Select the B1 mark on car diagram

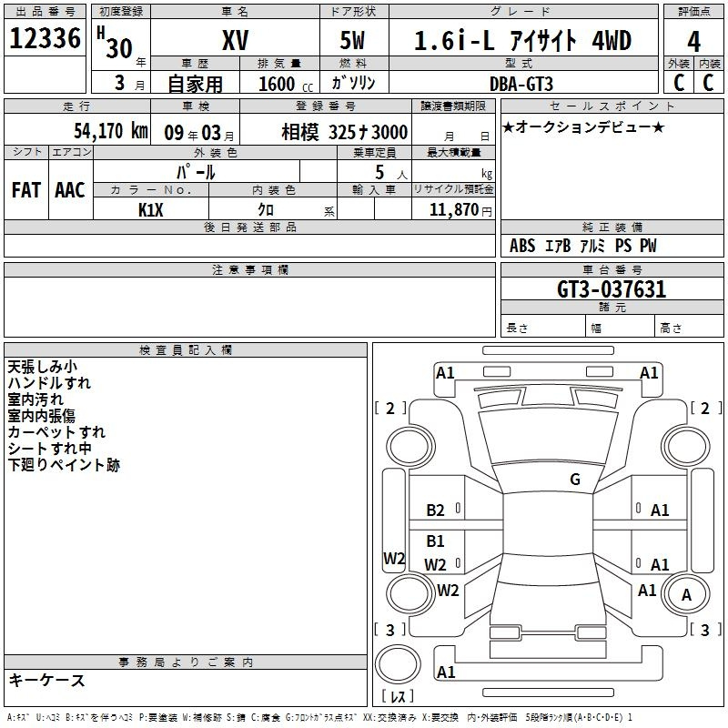(x=436, y=541)
